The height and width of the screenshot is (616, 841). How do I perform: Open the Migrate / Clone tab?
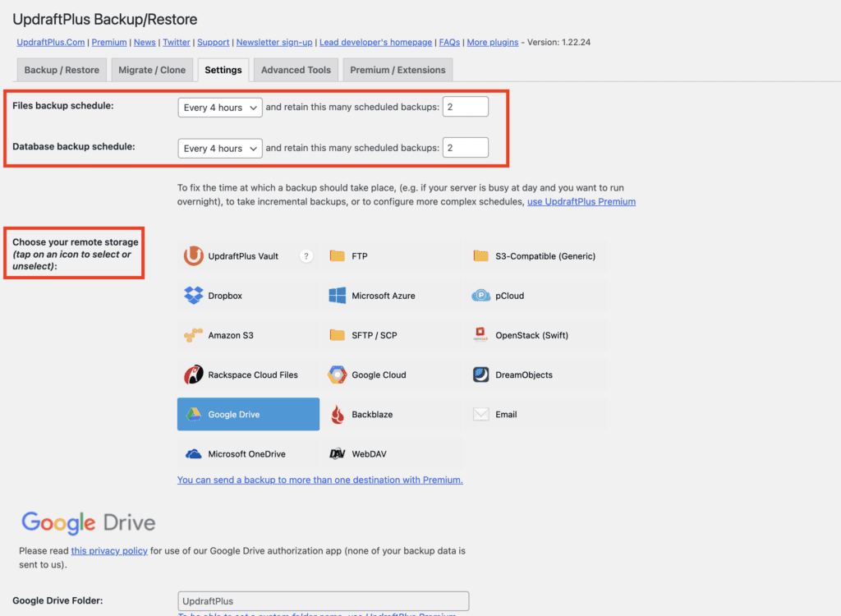151,70
